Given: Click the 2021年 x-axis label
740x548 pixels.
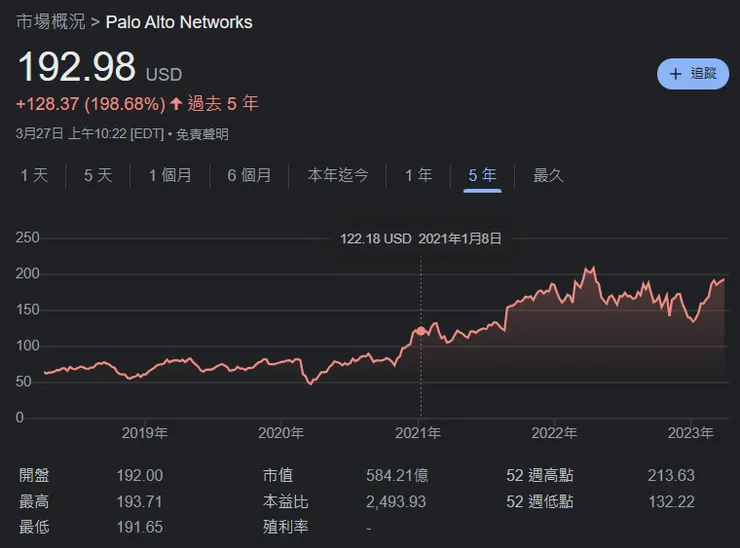Looking at the screenshot, I should click(x=418, y=433).
